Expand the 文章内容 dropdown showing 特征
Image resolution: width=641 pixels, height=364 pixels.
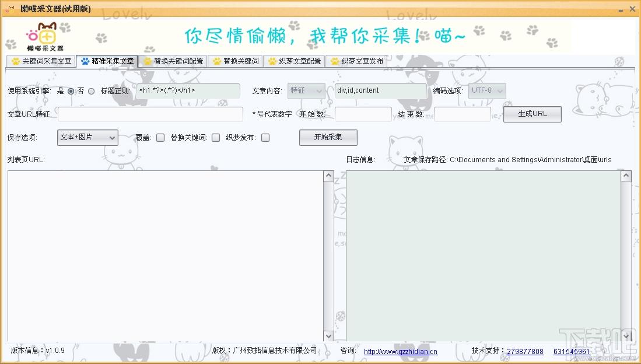point(306,91)
